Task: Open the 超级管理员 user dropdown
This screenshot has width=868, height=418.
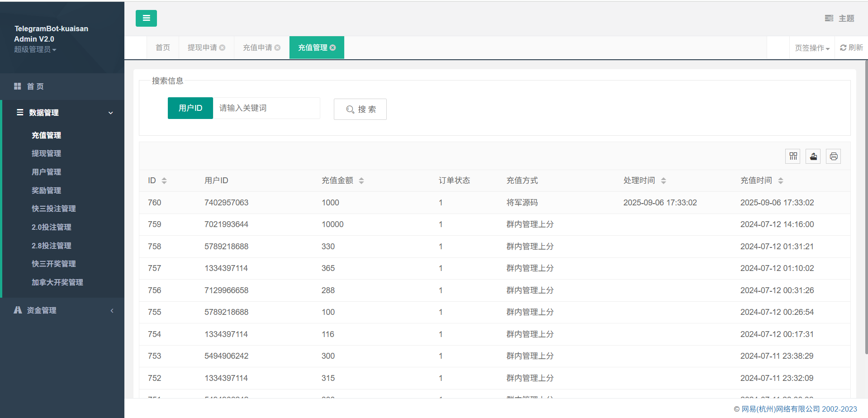Action: (35, 50)
